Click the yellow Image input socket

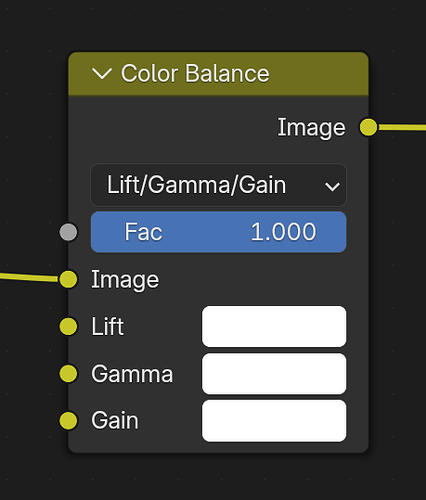tap(68, 279)
